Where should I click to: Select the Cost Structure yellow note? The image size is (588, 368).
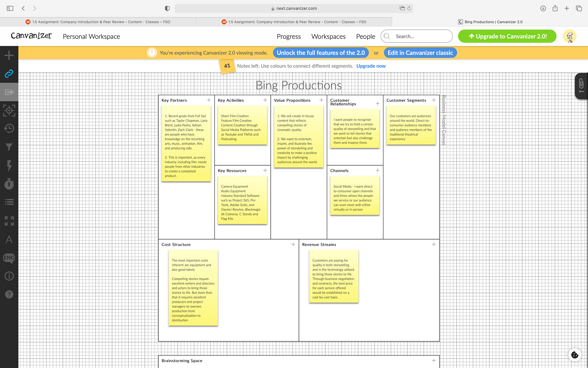(x=193, y=288)
